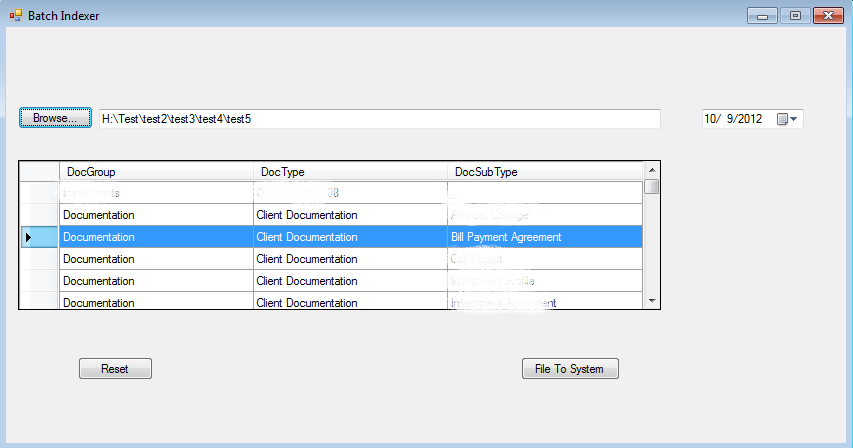Click the grid scrollbar up arrow
This screenshot has height=448, width=853.
click(651, 171)
